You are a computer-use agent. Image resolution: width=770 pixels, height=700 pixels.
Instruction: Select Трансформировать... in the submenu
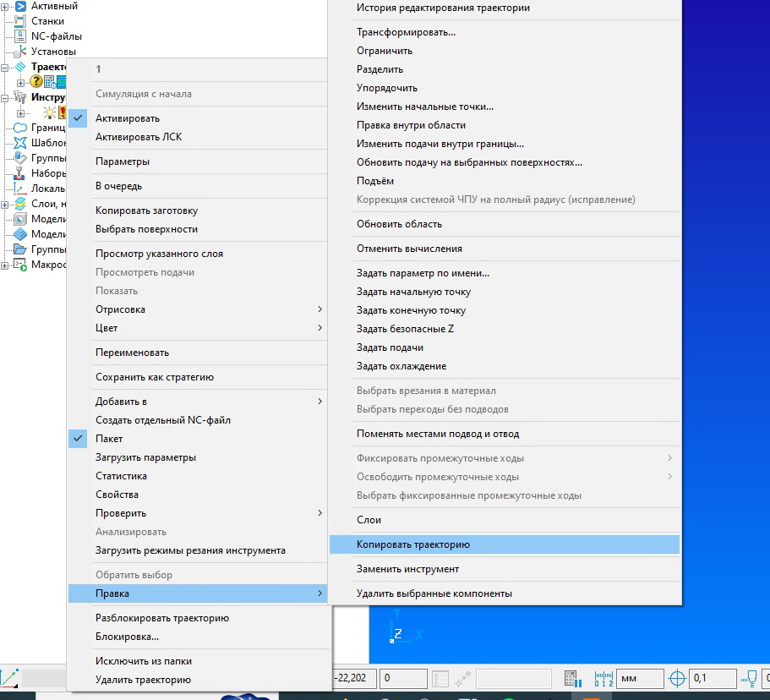(505, 32)
